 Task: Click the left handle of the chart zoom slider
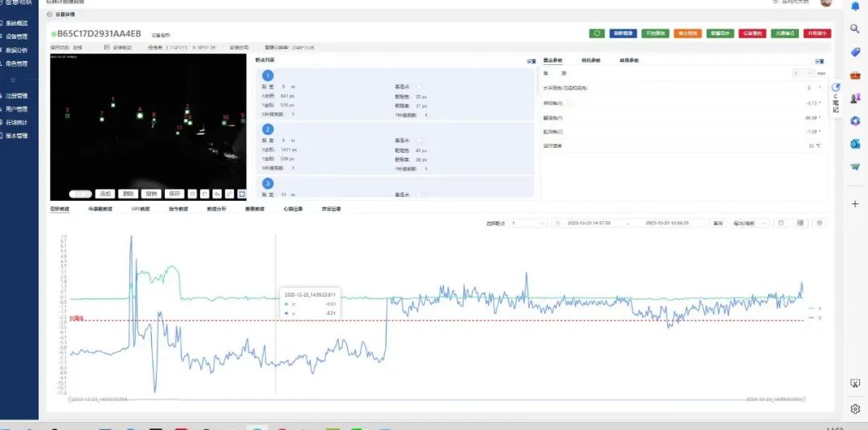(x=69, y=399)
